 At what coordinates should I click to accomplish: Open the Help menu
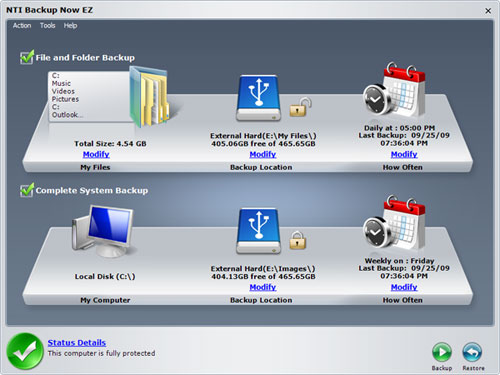click(x=70, y=26)
